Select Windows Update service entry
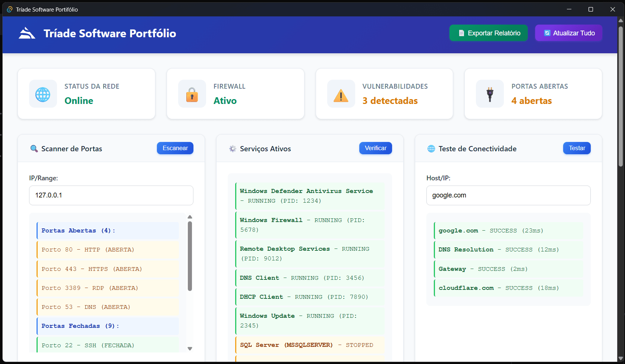The width and height of the screenshot is (625, 364). click(310, 321)
